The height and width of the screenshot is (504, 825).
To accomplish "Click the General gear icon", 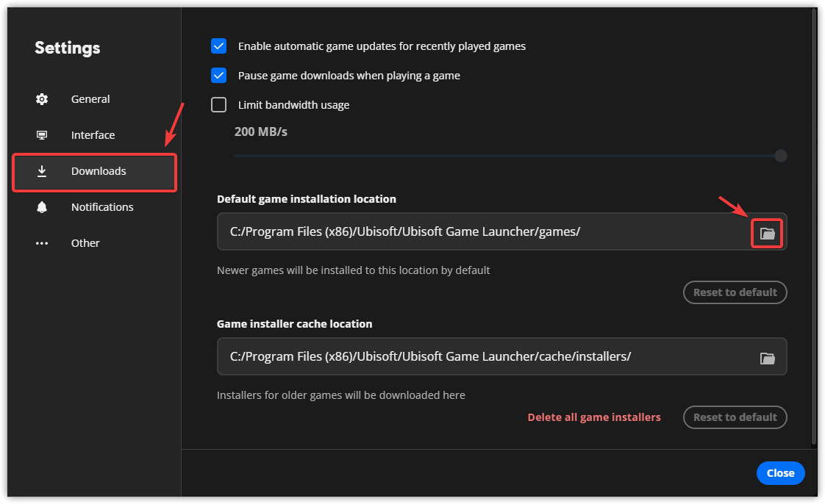I will click(x=42, y=99).
